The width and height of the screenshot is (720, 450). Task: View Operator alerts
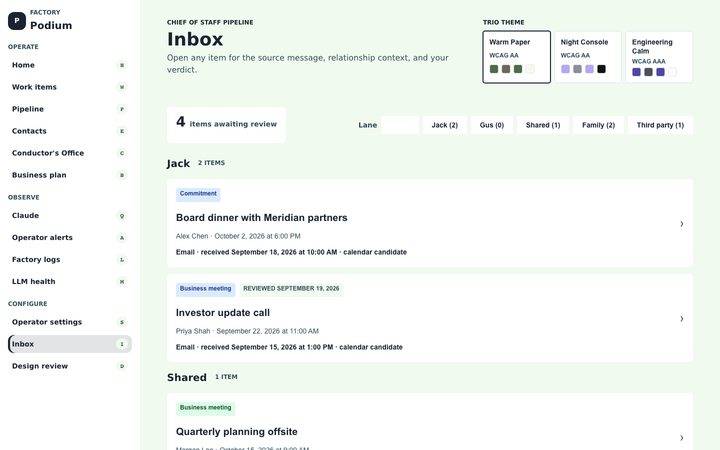[x=69, y=238]
